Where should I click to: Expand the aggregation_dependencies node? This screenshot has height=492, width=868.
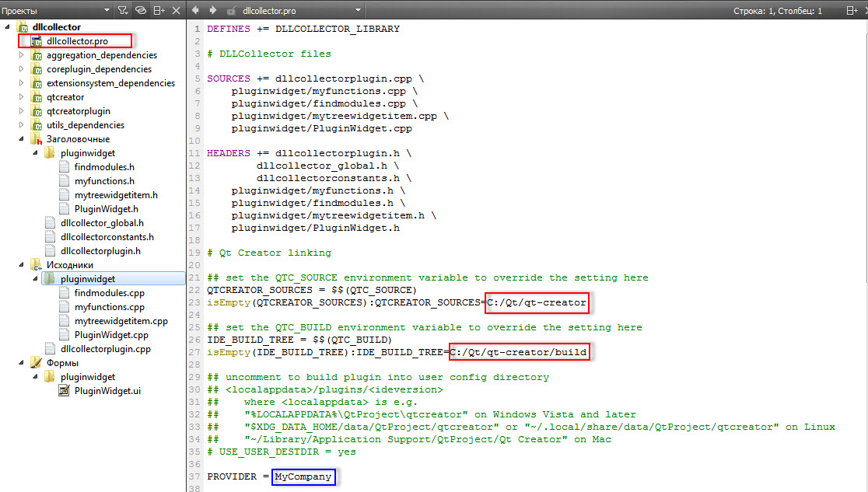click(x=21, y=54)
